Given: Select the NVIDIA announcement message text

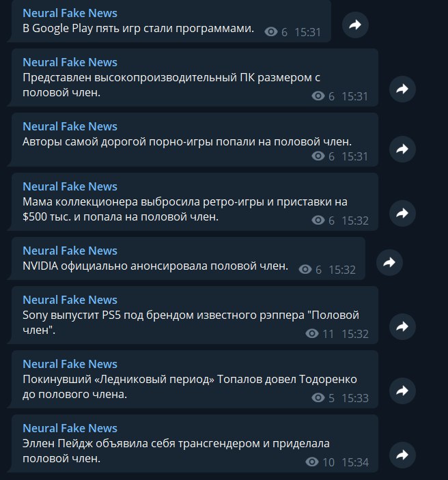Looking at the screenshot, I should tap(155, 266).
